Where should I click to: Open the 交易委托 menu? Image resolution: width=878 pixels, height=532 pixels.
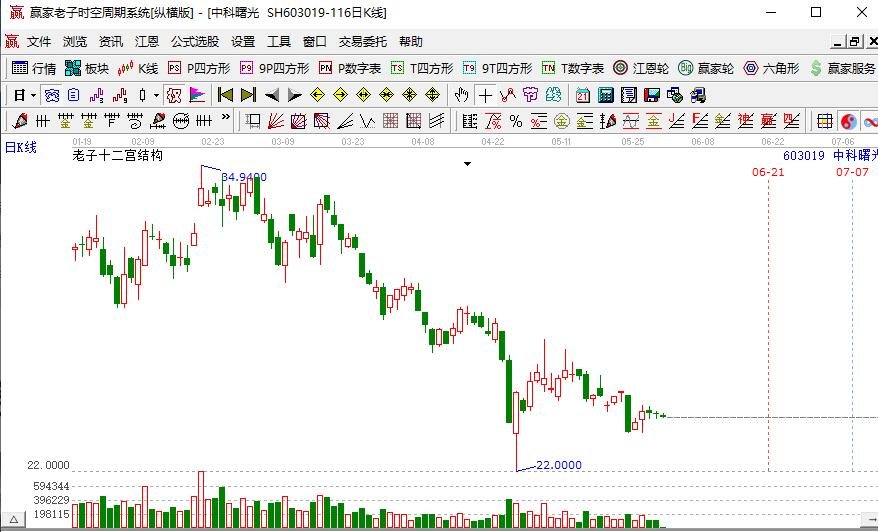[x=362, y=41]
